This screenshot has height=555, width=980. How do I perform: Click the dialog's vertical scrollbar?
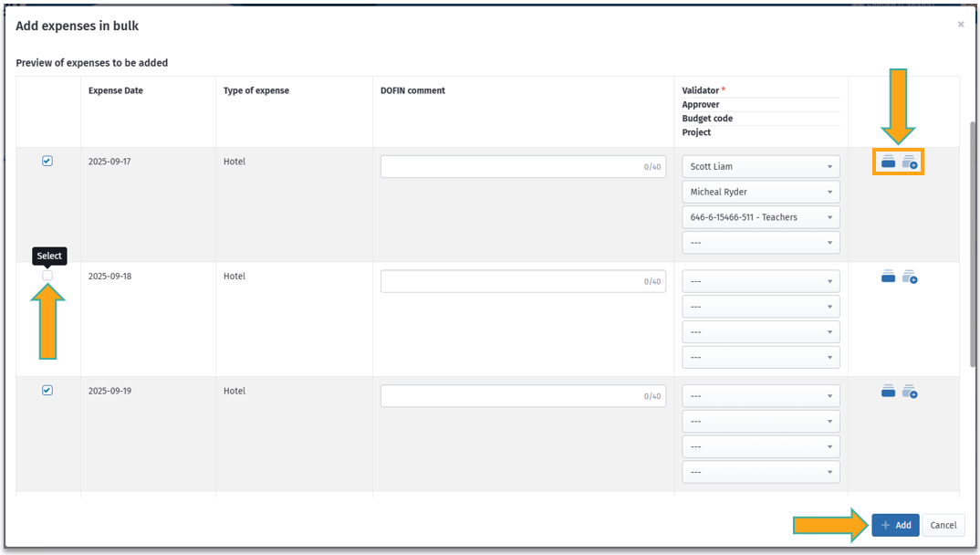point(973,244)
